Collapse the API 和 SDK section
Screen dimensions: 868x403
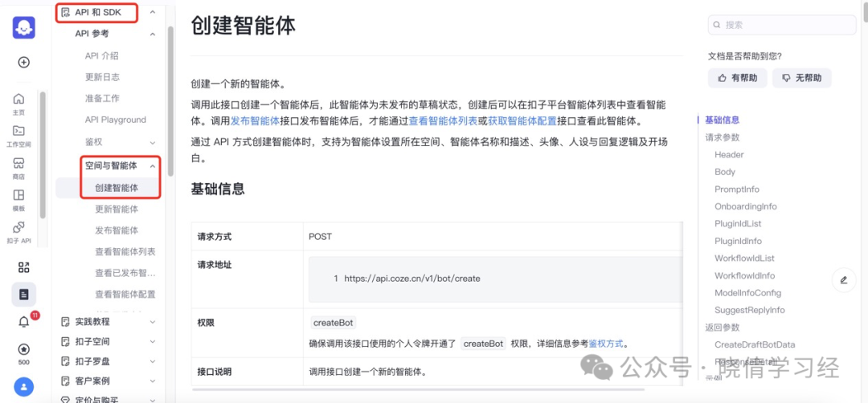coord(153,12)
